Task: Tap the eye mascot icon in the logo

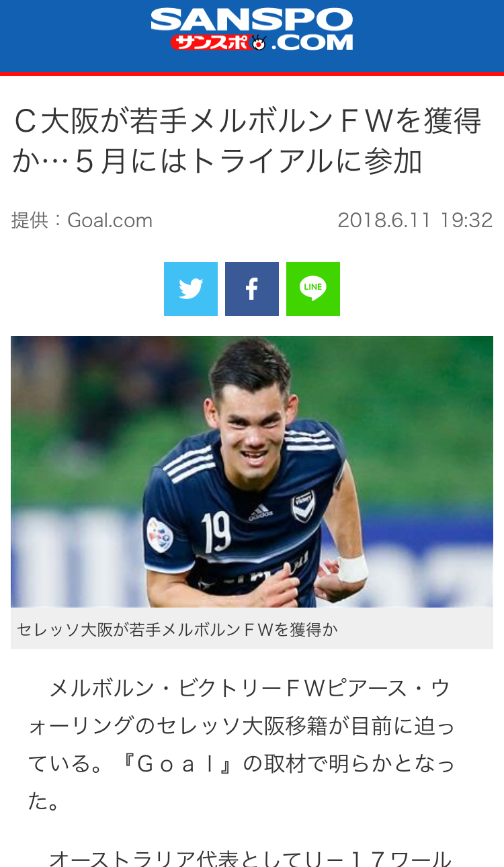Action: point(259,42)
